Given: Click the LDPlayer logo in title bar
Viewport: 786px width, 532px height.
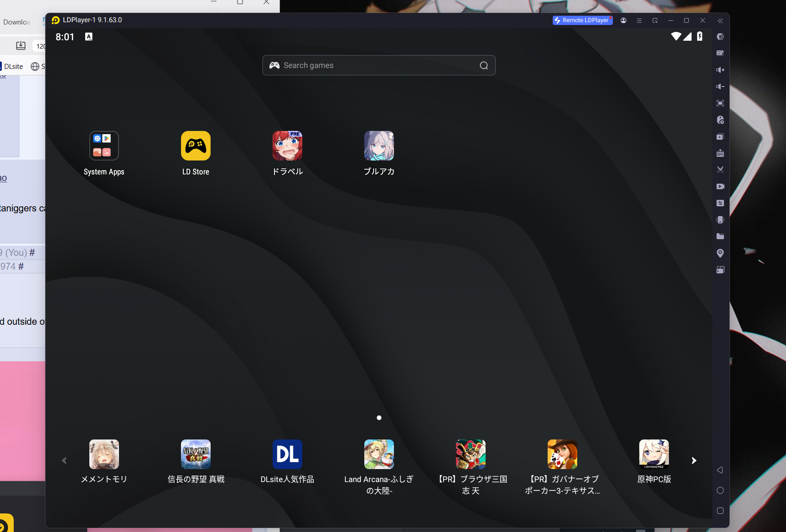Looking at the screenshot, I should (56, 20).
